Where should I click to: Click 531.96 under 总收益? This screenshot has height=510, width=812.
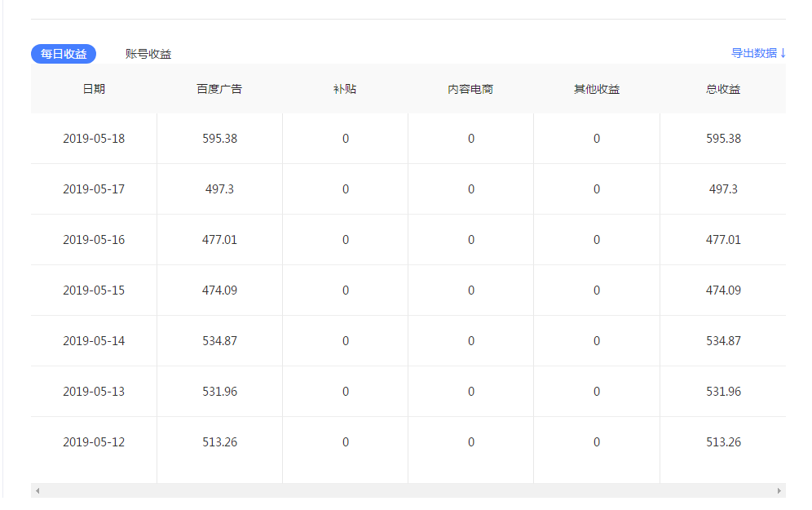click(723, 392)
